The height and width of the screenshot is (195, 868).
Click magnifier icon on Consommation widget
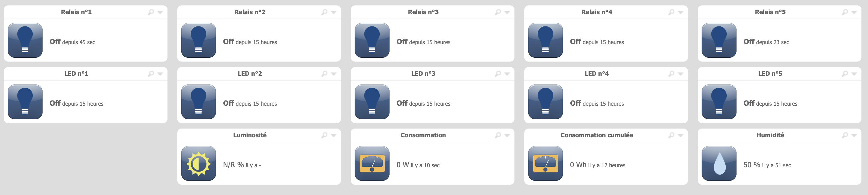[x=498, y=135]
